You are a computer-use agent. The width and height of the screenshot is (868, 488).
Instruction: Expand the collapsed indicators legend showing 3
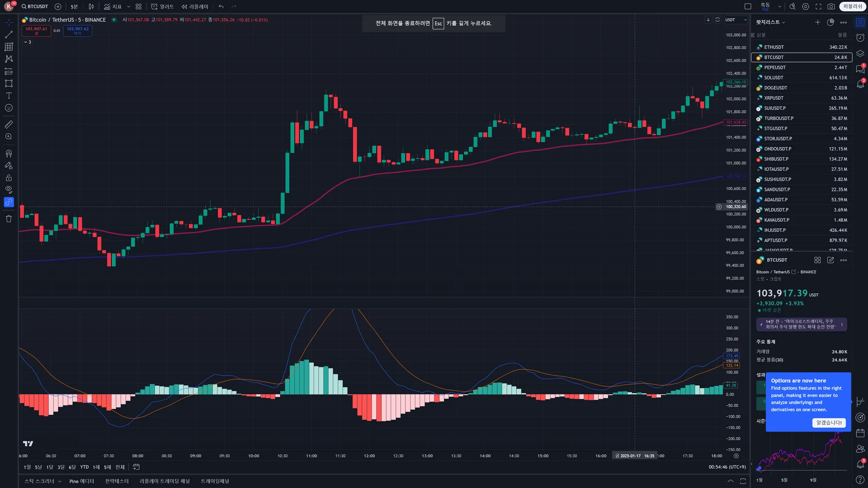click(28, 42)
